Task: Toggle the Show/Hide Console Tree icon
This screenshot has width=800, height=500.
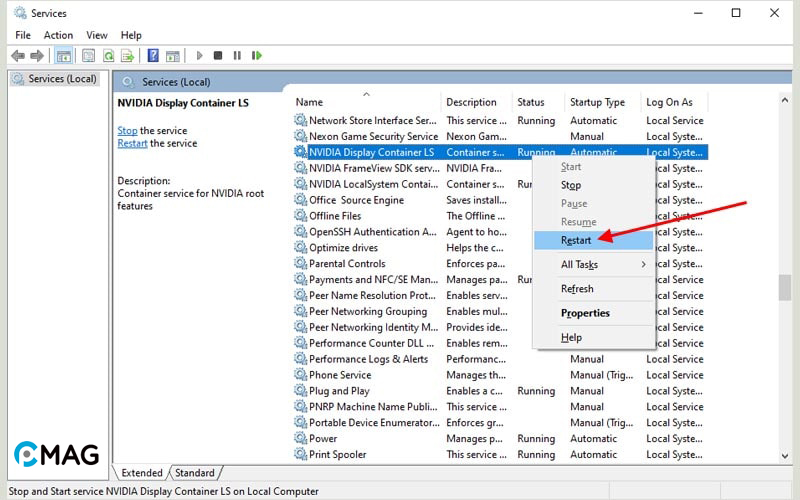Action: click(x=64, y=56)
